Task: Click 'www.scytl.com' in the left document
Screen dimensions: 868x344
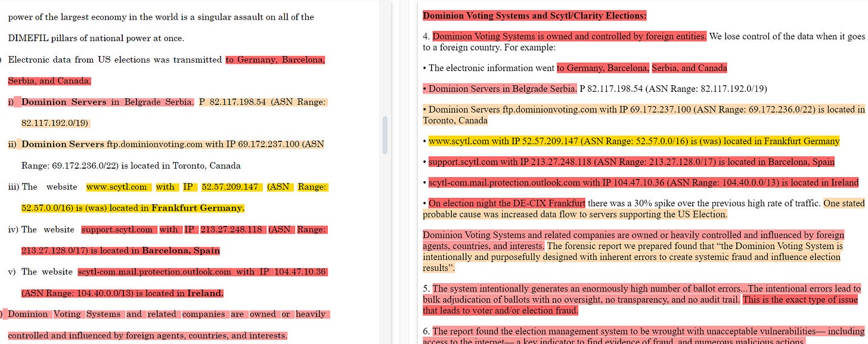Action: (116, 187)
